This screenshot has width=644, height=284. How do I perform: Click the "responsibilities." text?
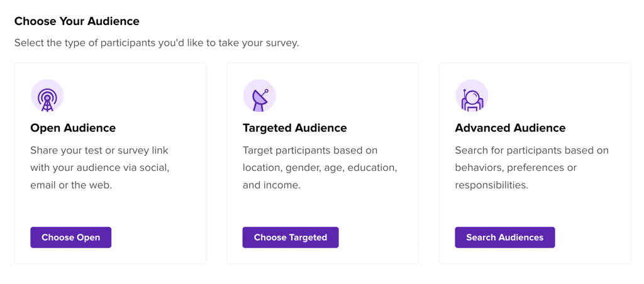coord(492,185)
